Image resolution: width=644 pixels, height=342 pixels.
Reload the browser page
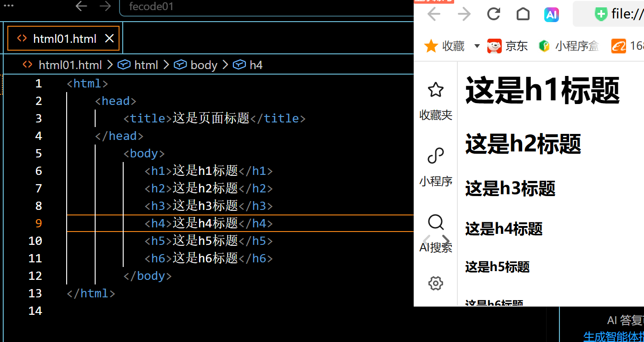pos(494,14)
